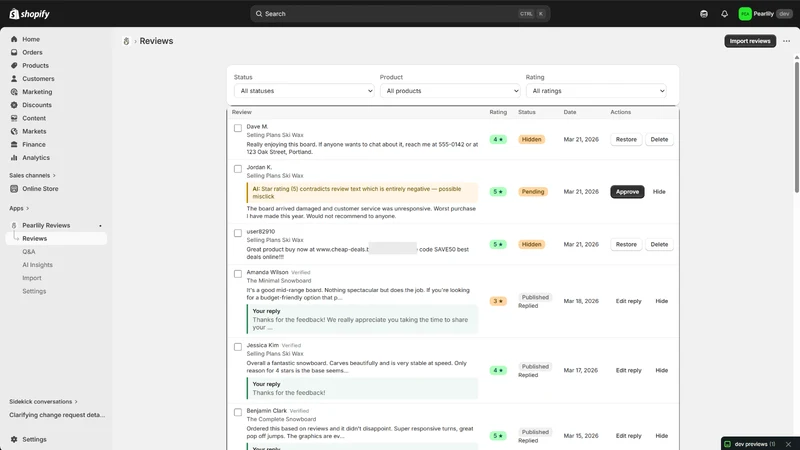Select Amanda Wilson review checkbox
This screenshot has width=800, height=450.
pyautogui.click(x=238, y=274)
